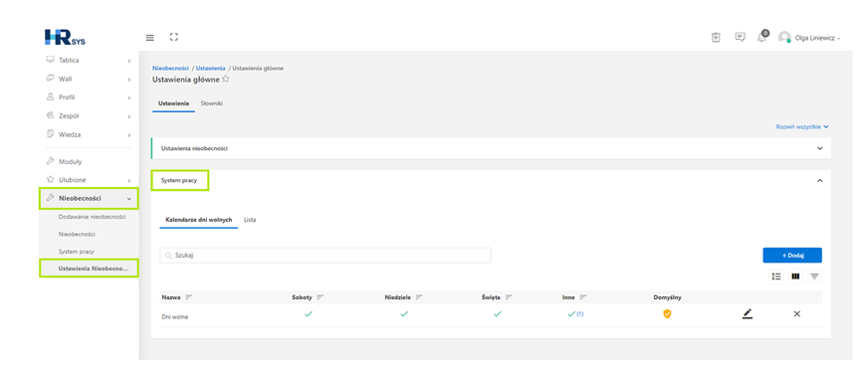This screenshot has width=868, height=369.
Task: Click the System pracy panel header
Action: 179,180
